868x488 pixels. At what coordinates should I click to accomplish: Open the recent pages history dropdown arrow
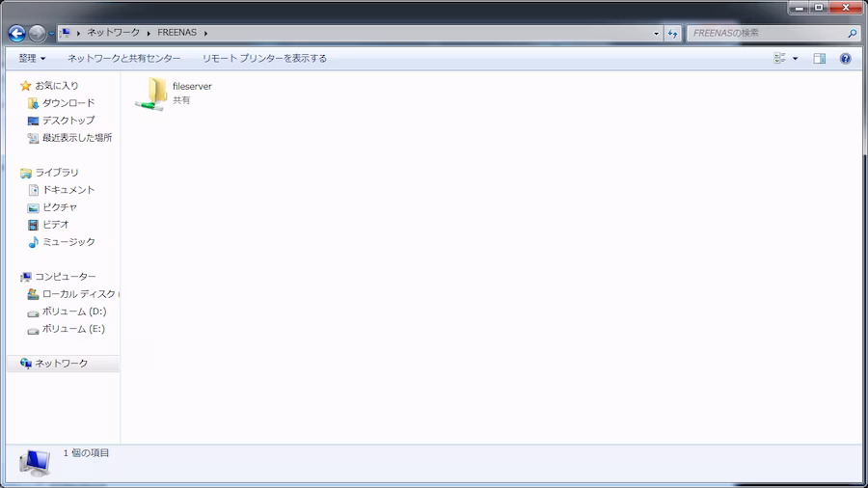(51, 34)
